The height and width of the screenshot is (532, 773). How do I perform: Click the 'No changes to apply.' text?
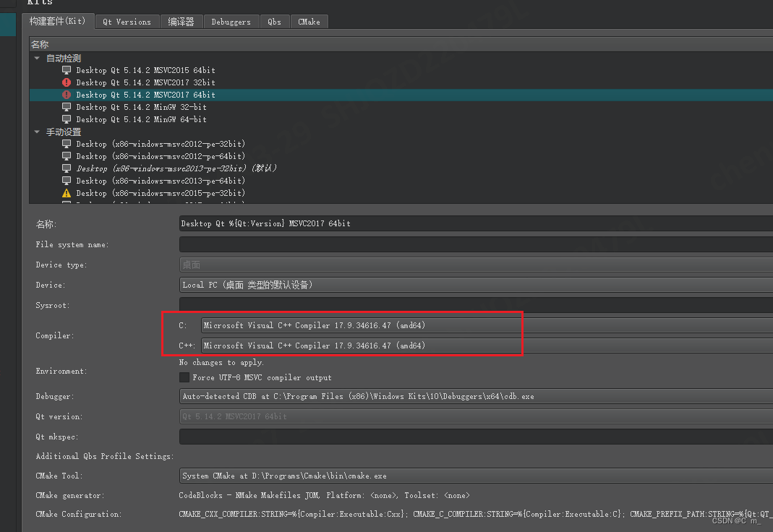(221, 363)
